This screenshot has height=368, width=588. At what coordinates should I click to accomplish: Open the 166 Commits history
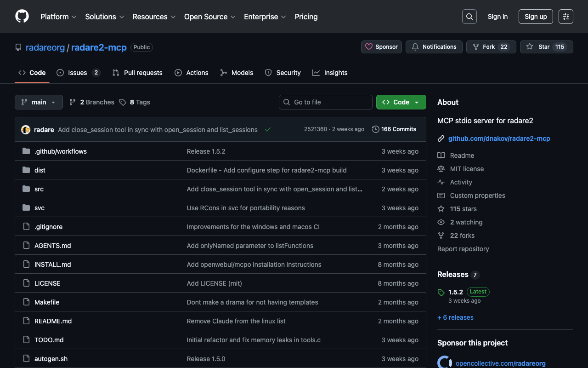[394, 129]
